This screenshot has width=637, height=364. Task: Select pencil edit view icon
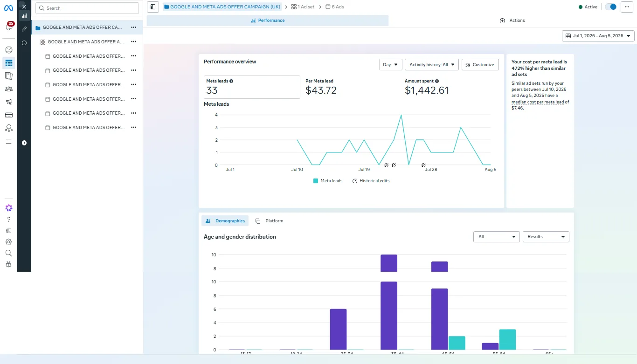tap(24, 29)
